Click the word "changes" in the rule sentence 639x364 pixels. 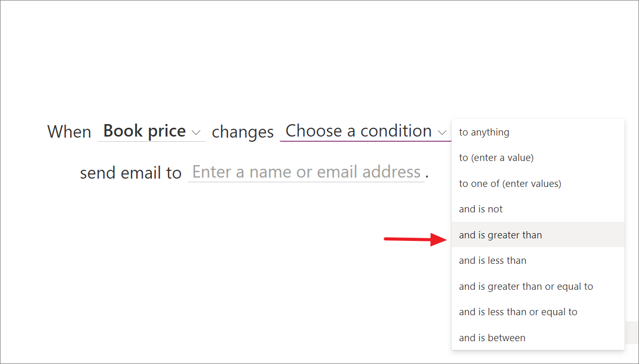[x=242, y=132]
